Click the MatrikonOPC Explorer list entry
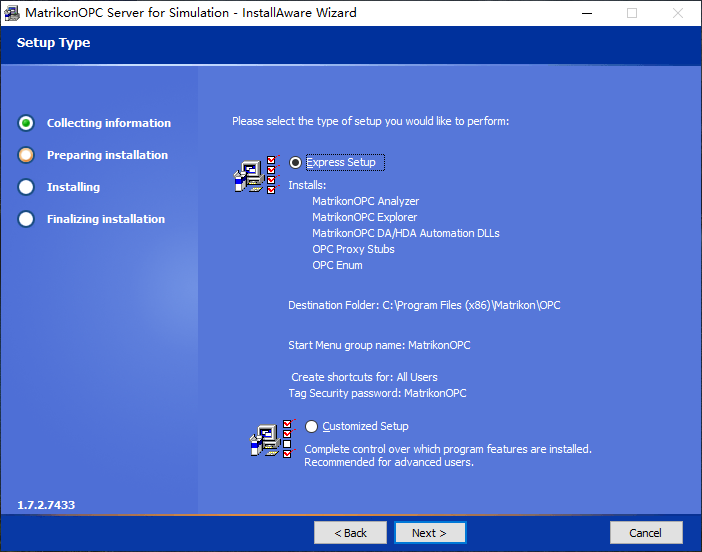Viewport: 702px width, 552px height. (x=364, y=218)
